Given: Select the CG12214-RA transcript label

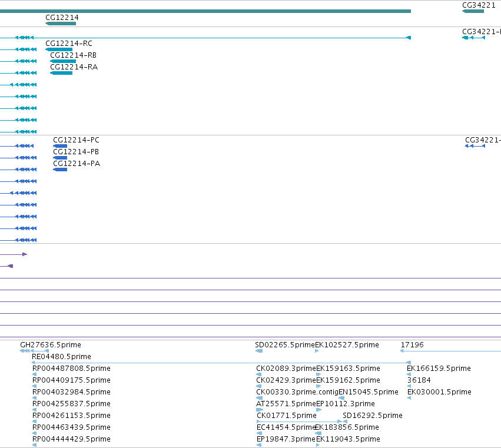Looking at the screenshot, I should [74, 67].
